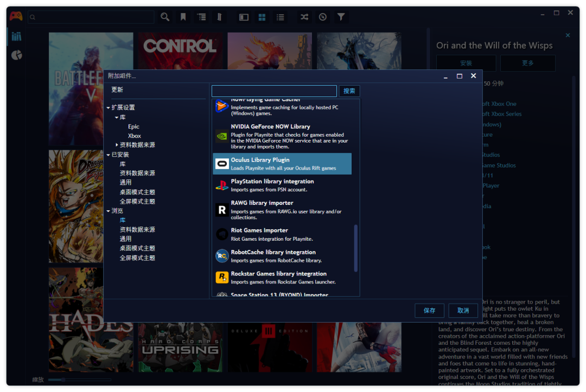Click the Playnite gamepad logo icon
The height and width of the screenshot is (392, 586).
point(16,16)
